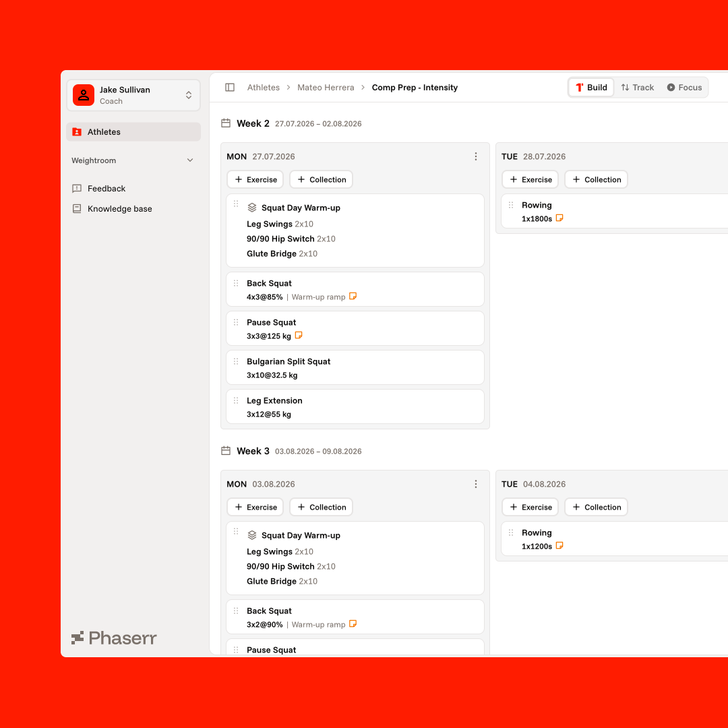Switch to Track mode
Viewport: 728px width, 728px height.
(638, 87)
